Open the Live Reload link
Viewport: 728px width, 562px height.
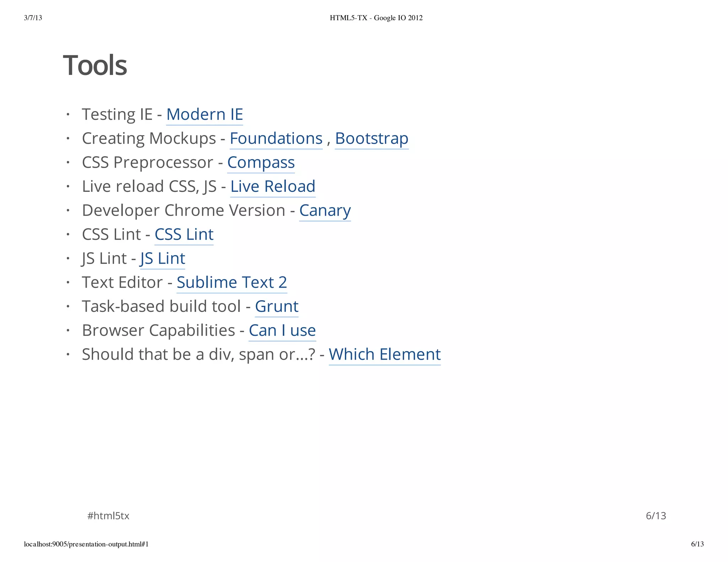(x=273, y=187)
